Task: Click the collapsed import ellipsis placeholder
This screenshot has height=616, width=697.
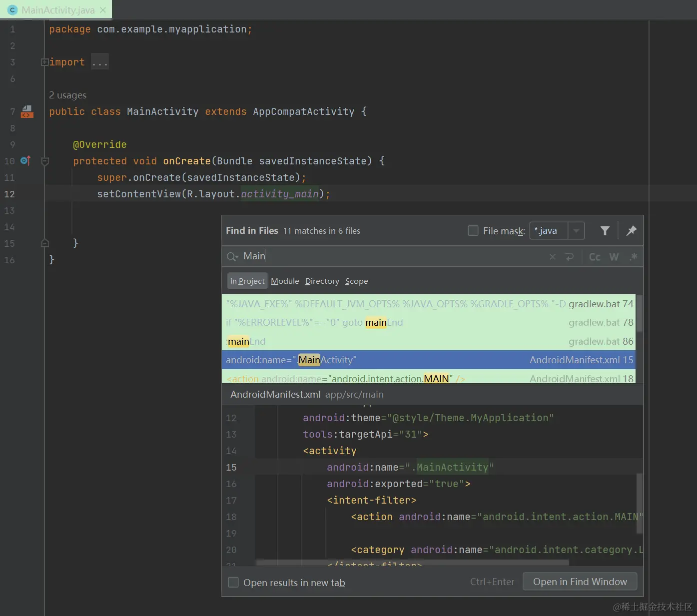Action: point(99,62)
